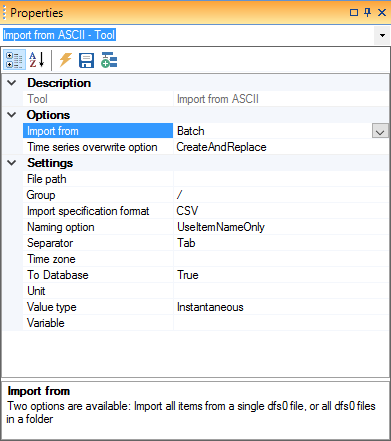Click the File path value field
This screenshot has height=441, width=391.
tap(281, 179)
